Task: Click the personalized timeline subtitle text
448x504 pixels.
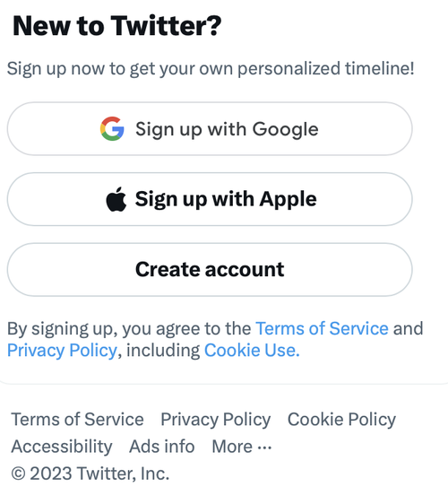Action: tap(211, 69)
